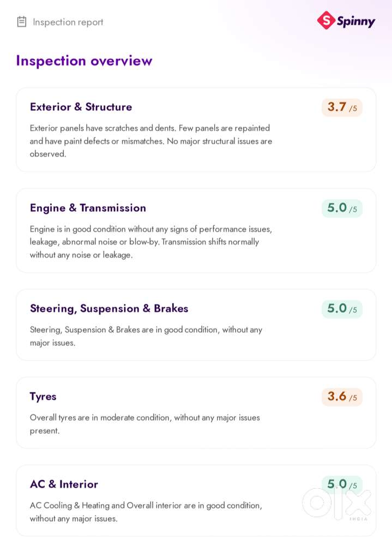Click the Engine & Transmission 5.0/5 score badge
This screenshot has height=545, width=392.
click(x=342, y=208)
